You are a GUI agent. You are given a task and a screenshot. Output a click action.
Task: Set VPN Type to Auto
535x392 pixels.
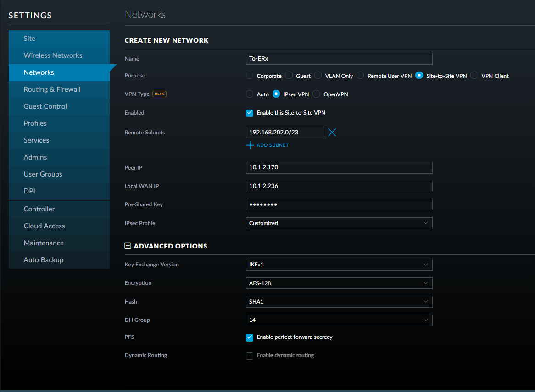250,94
